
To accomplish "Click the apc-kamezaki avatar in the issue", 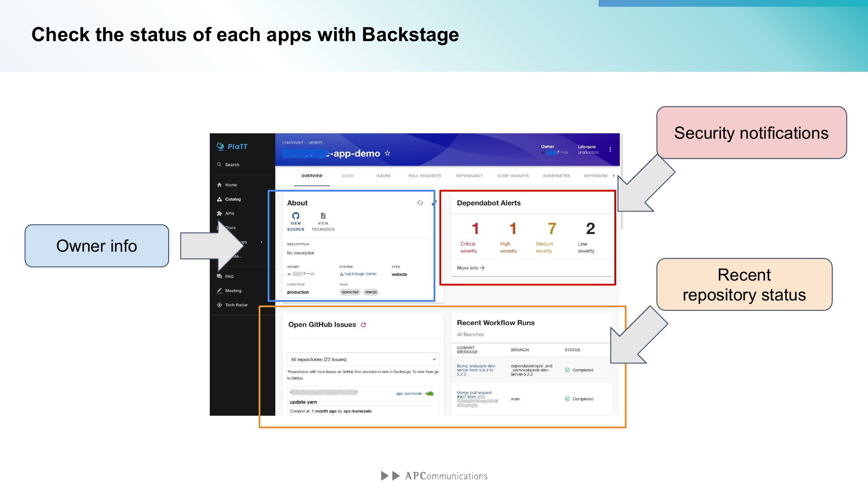I will pyautogui.click(x=430, y=394).
